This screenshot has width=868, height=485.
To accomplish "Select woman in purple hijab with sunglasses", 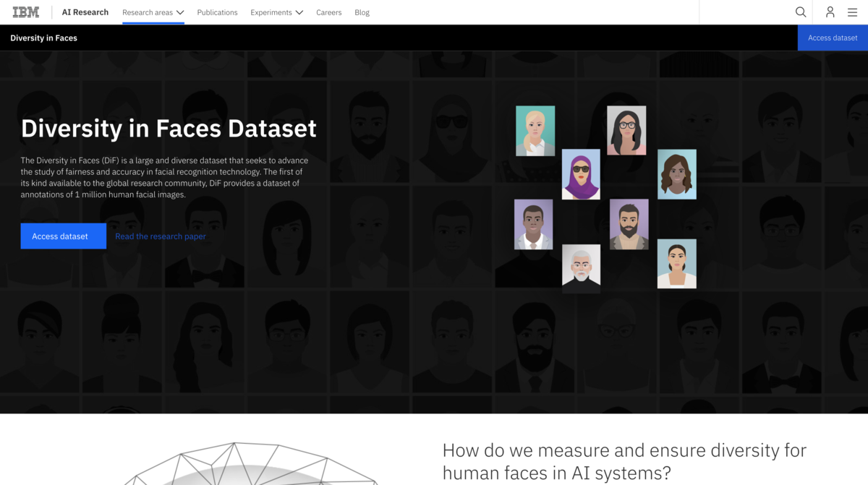I will (581, 174).
